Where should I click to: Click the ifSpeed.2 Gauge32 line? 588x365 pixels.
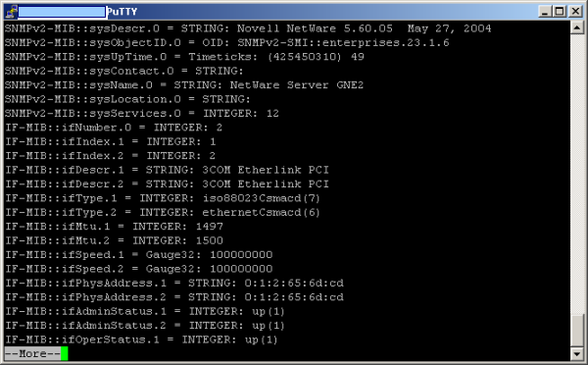click(x=139, y=269)
